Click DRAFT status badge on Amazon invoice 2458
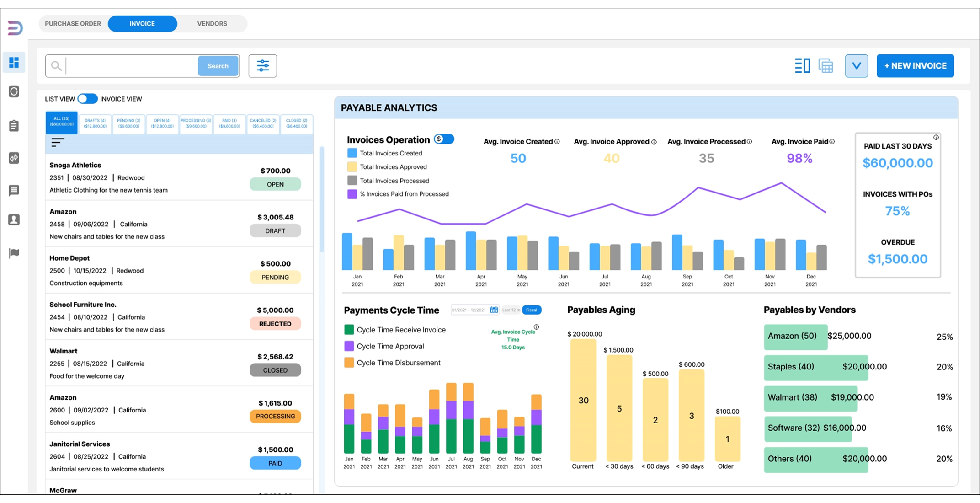Viewport: 980px width, 503px height. [275, 231]
